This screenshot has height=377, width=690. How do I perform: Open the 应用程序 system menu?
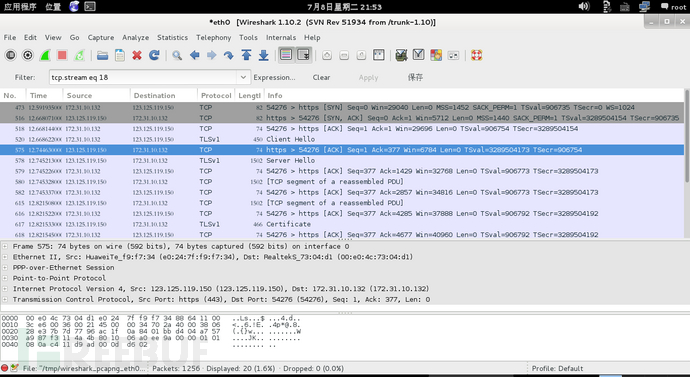tap(20, 7)
